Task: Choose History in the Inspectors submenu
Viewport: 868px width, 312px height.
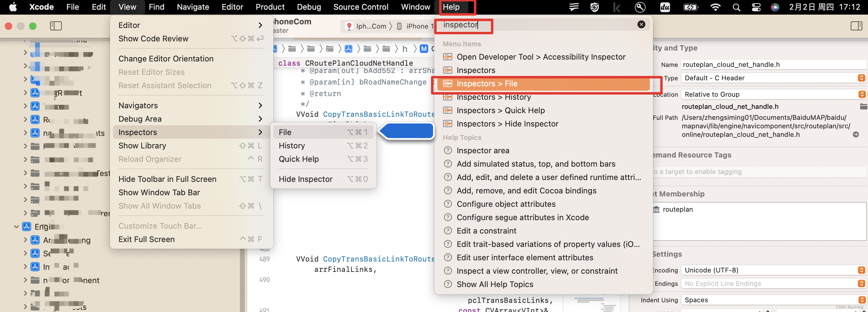Action: [x=323, y=146]
